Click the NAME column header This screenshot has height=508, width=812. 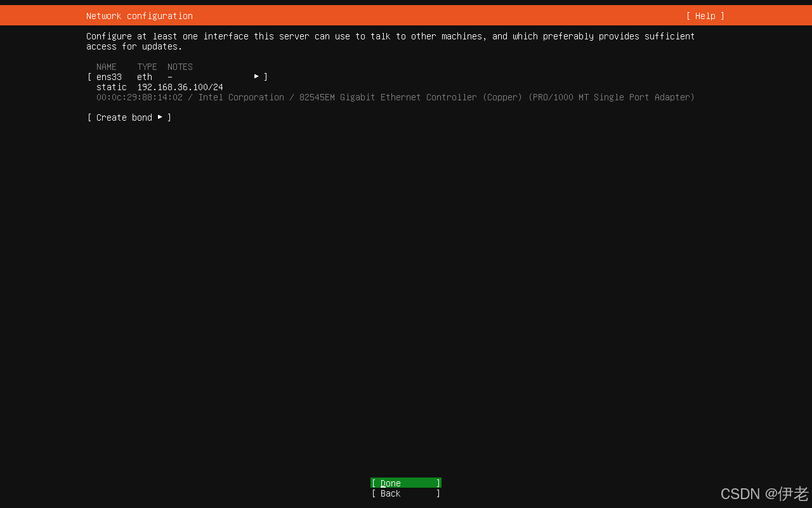pos(106,67)
